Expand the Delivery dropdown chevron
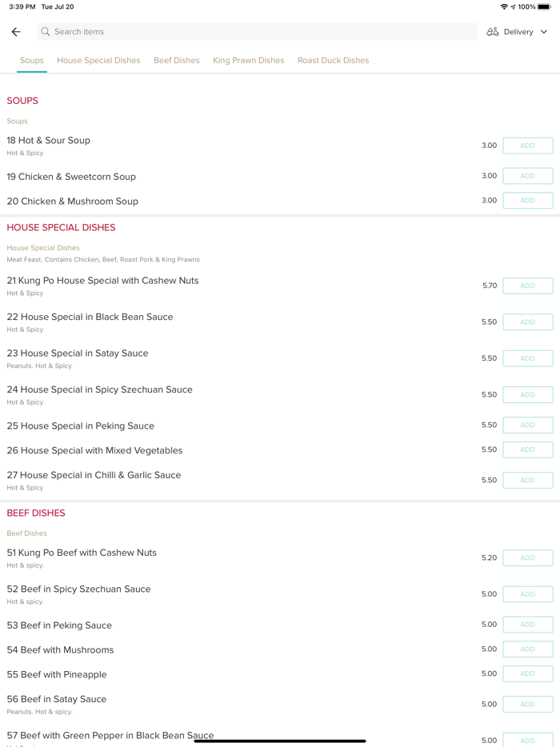This screenshot has height=747, width=560. [544, 32]
